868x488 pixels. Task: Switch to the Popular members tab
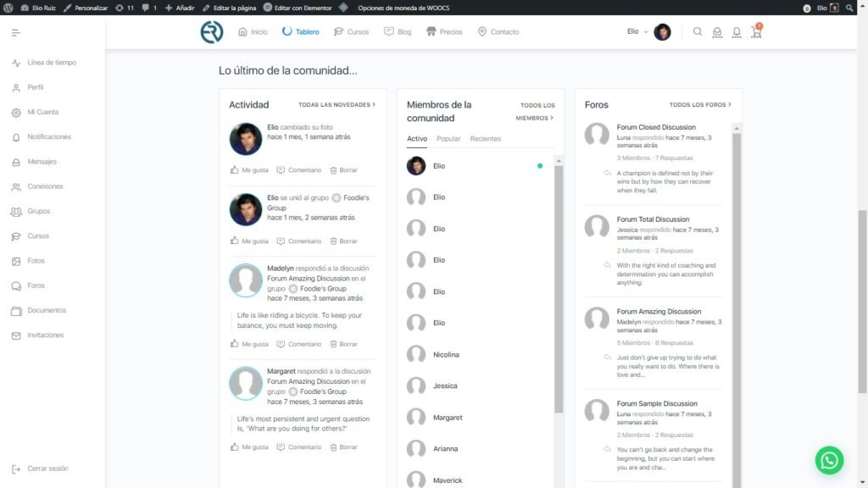pos(448,139)
